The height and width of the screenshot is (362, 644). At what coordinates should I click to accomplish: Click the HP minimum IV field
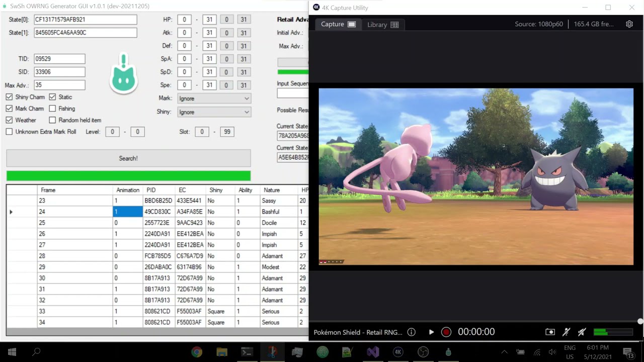coord(184,20)
